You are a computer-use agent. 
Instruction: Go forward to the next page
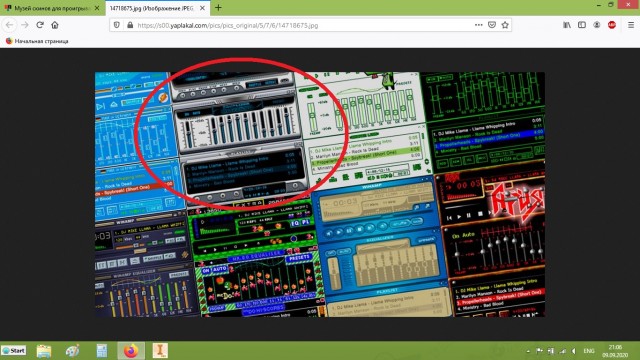tap(25, 25)
